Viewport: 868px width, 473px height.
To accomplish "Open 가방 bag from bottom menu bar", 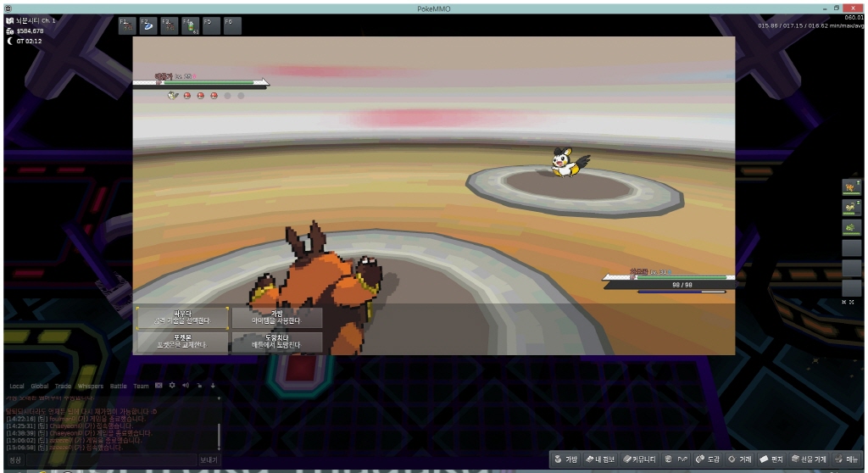I will click(566, 459).
